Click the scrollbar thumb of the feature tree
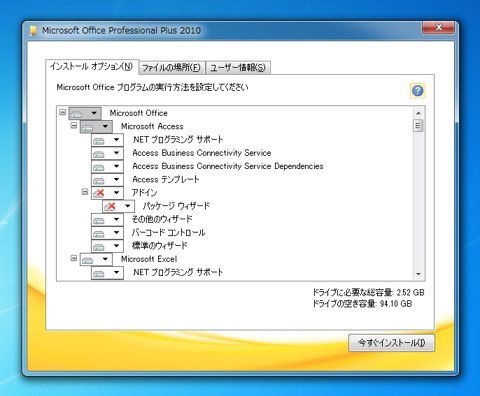This screenshot has width=480, height=396. (418, 126)
